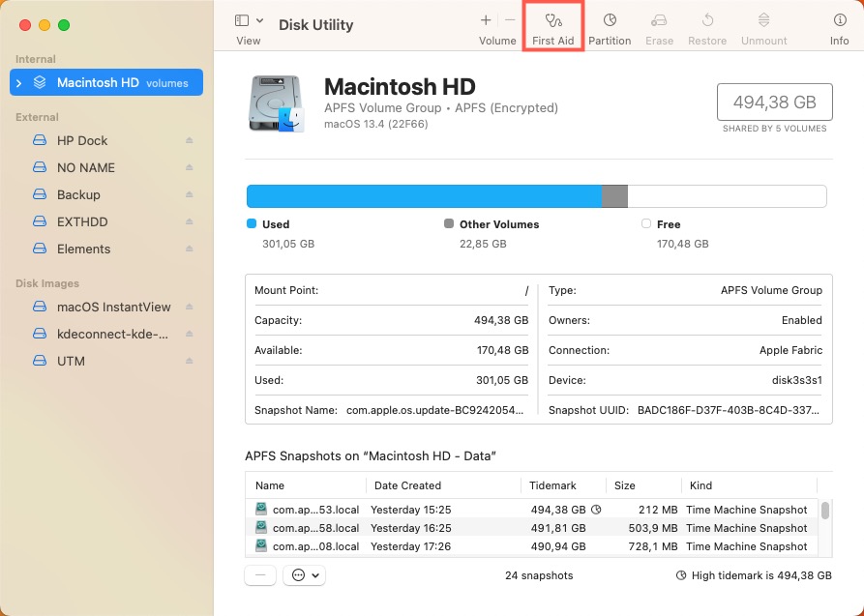Viewport: 864px width, 616px height.
Task: Open the View sidebar dropdown
Action: click(248, 20)
